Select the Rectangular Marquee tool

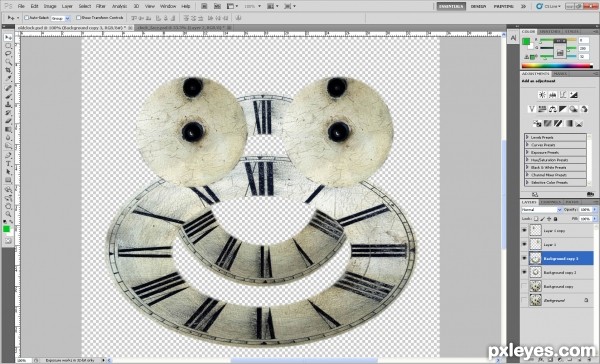[x=8, y=46]
